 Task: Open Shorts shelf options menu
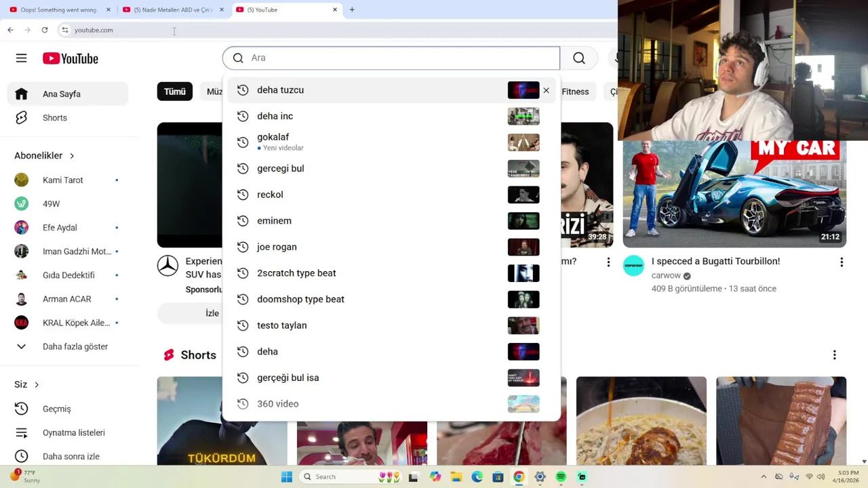click(834, 355)
